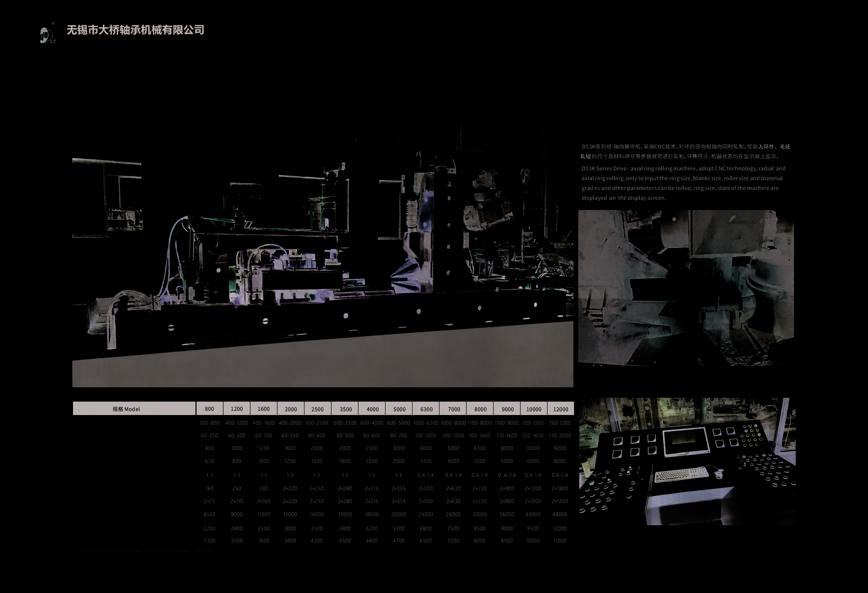Open the close-up rolling rollers photo

(686, 288)
